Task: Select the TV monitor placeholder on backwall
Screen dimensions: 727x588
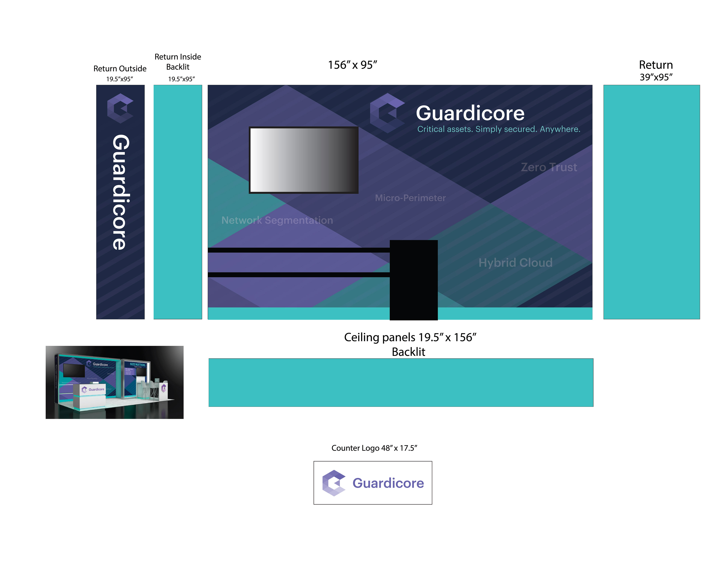Action: (303, 160)
